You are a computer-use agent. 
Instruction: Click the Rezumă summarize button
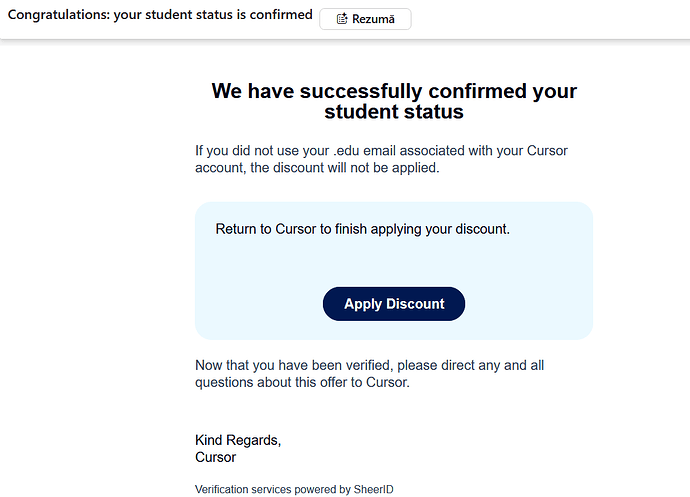click(x=365, y=19)
